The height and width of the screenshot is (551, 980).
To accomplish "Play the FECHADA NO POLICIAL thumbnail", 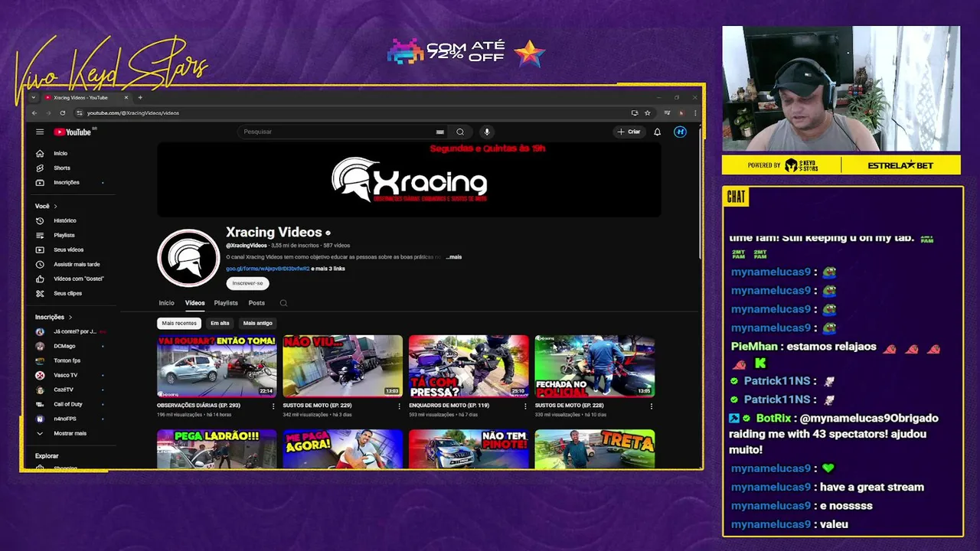I will 595,366.
